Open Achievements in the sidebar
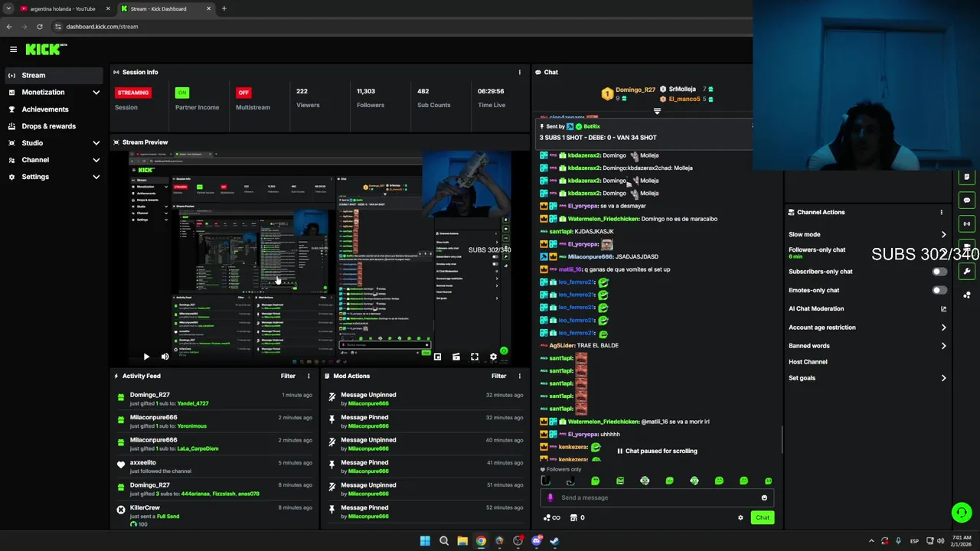Screen dimensions: 980x551 [x=54, y=109]
